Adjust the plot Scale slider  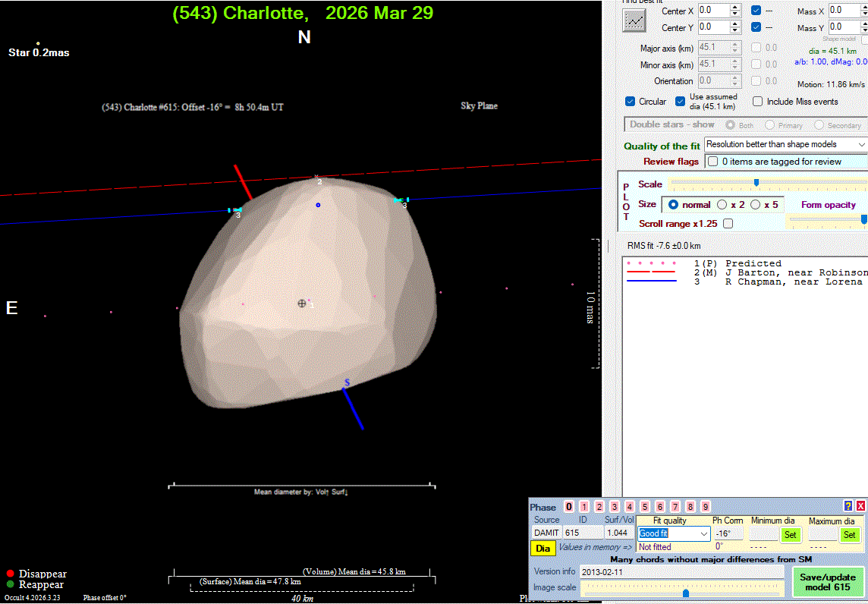click(x=756, y=184)
